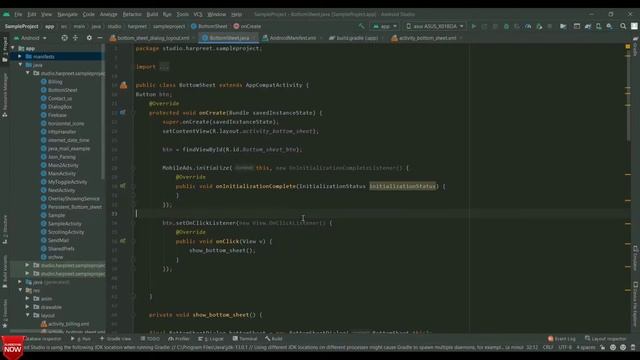640x360 pixels.
Task: Switch to build.gradle (app) tab
Action: pos(357,38)
